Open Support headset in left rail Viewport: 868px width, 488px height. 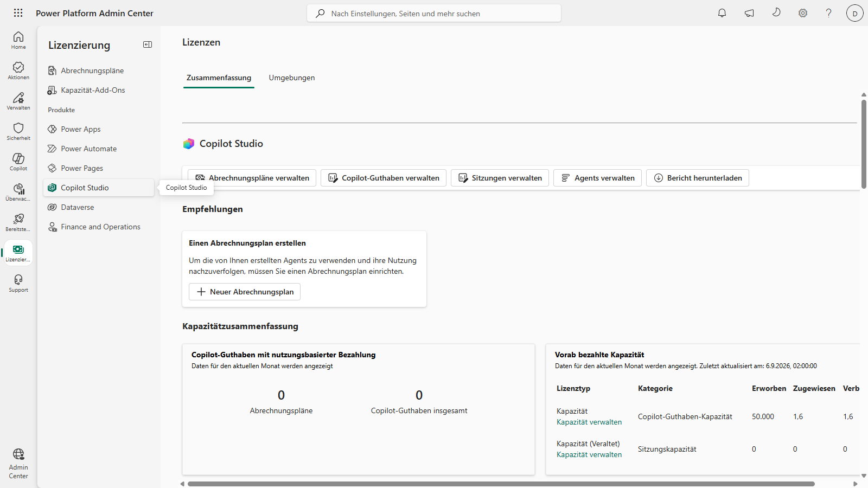click(x=18, y=283)
